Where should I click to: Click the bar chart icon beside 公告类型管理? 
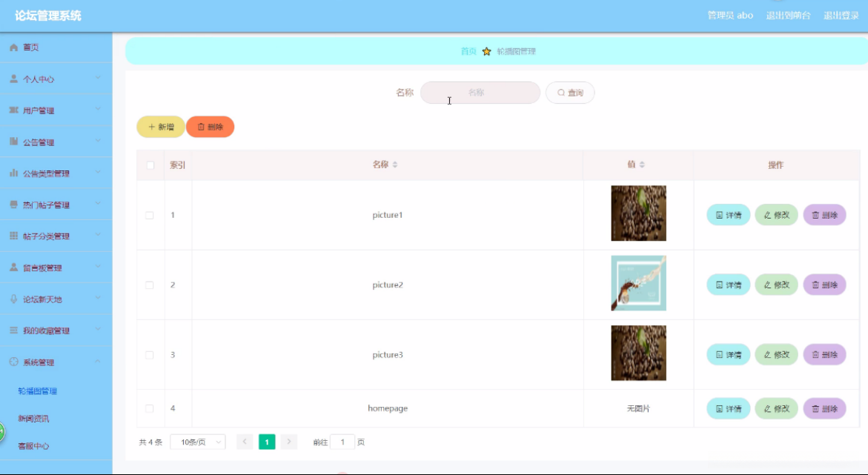point(14,173)
